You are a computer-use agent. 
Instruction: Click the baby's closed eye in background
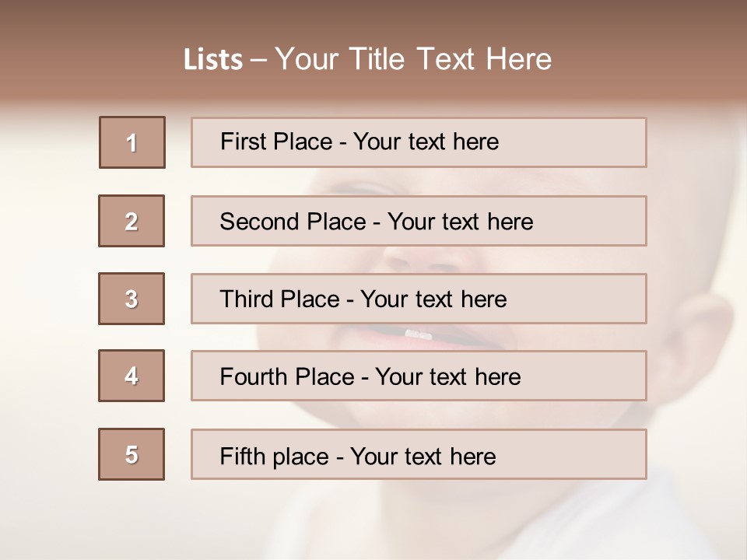coord(354,189)
